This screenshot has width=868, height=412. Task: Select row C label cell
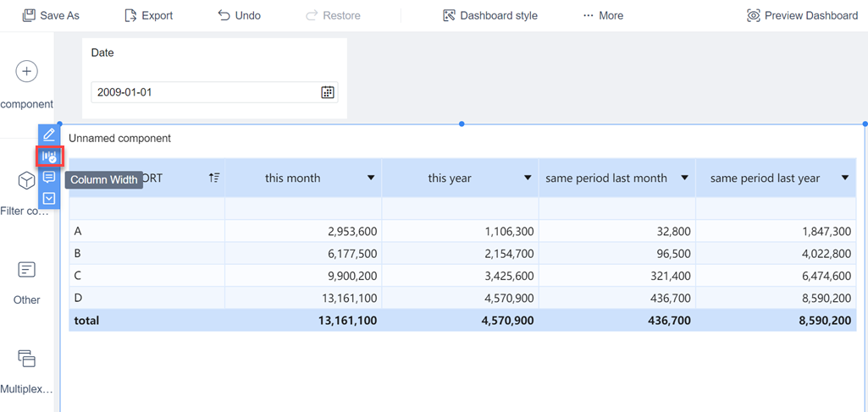pyautogui.click(x=147, y=276)
